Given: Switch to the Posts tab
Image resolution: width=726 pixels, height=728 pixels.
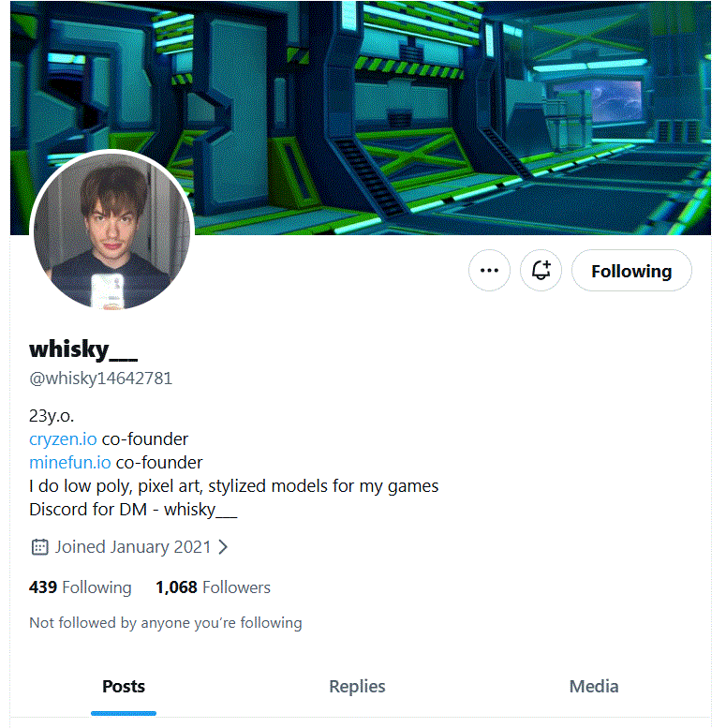Looking at the screenshot, I should (124, 687).
